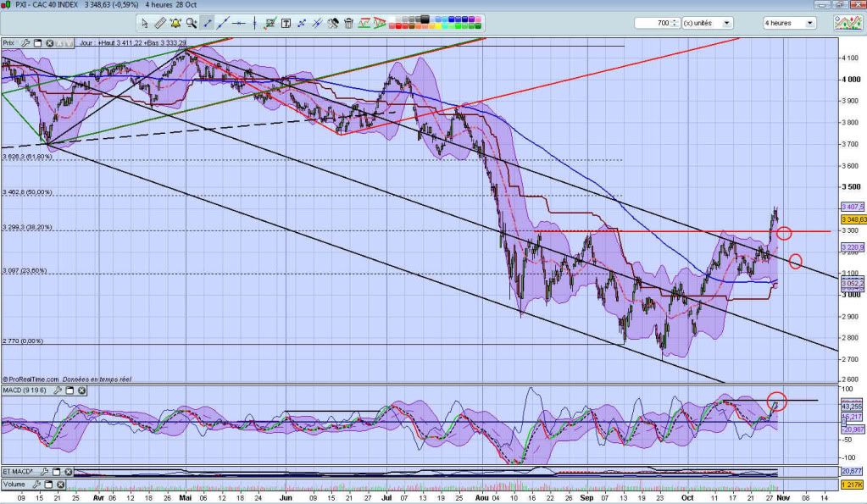Open the chart templates icon at top right
867x504 pixels.
pyautogui.click(x=848, y=23)
